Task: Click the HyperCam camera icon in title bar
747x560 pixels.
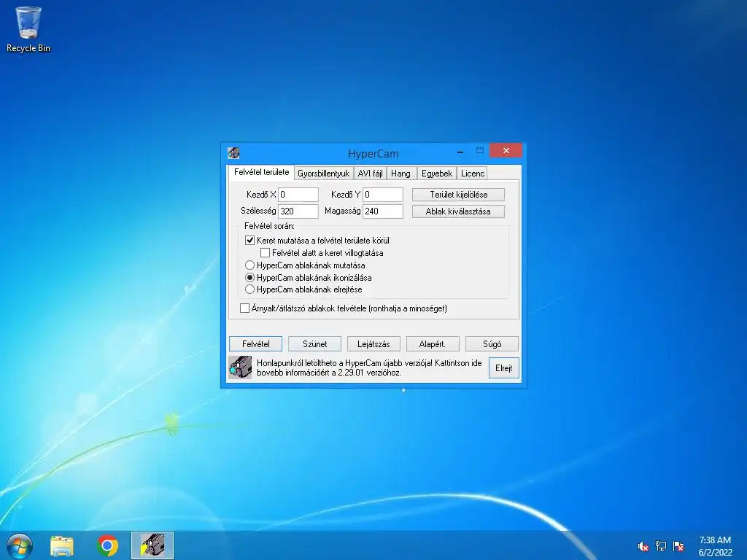Action: click(233, 153)
